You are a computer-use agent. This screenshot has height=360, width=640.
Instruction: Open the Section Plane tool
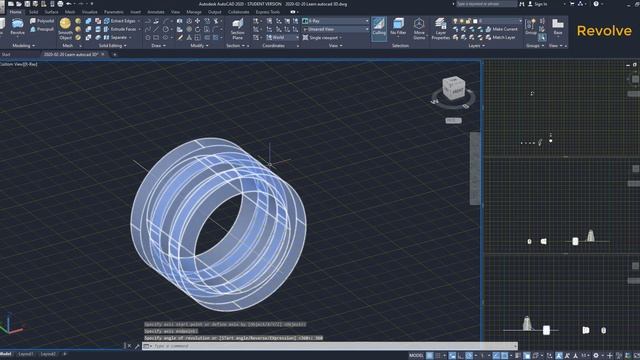(238, 29)
